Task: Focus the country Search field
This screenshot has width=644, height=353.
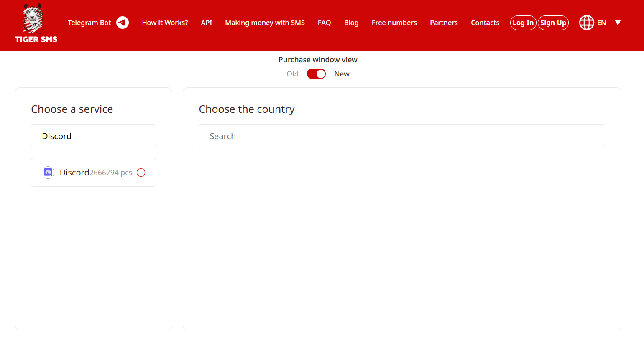Action: pyautogui.click(x=401, y=136)
